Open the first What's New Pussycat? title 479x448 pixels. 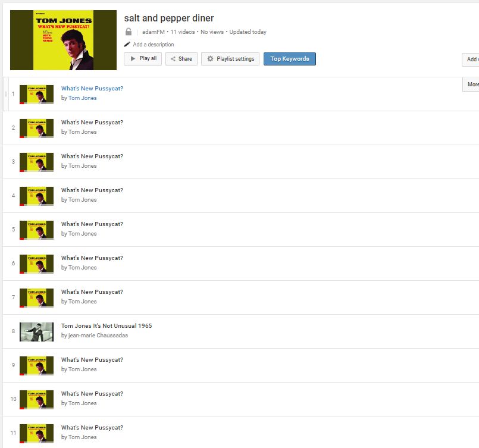(x=92, y=89)
